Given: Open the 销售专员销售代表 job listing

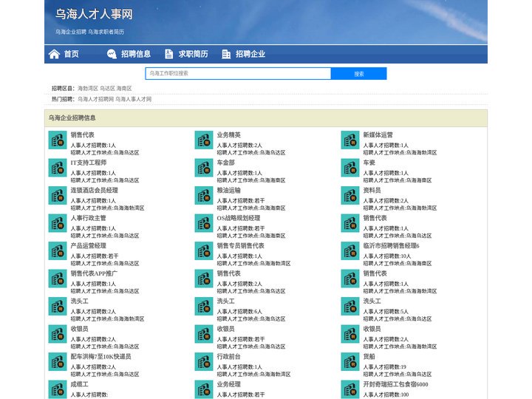Looking at the screenshot, I should tap(241, 245).
